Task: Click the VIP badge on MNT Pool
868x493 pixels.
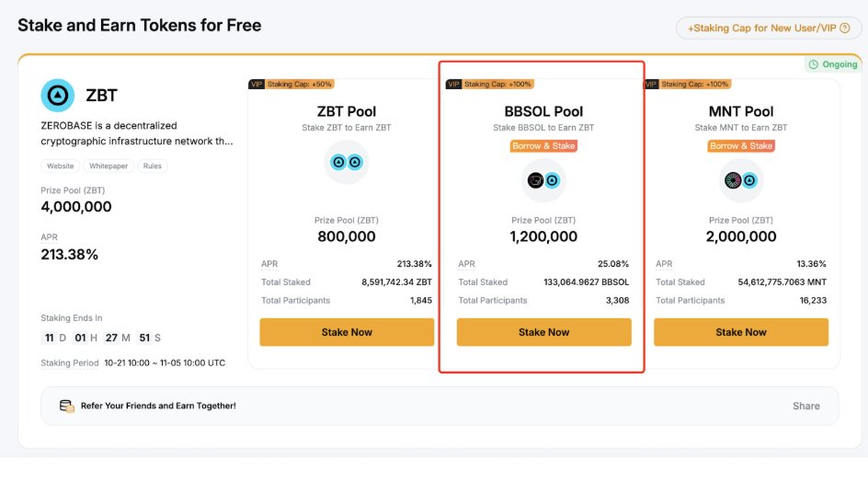Action: tap(651, 84)
